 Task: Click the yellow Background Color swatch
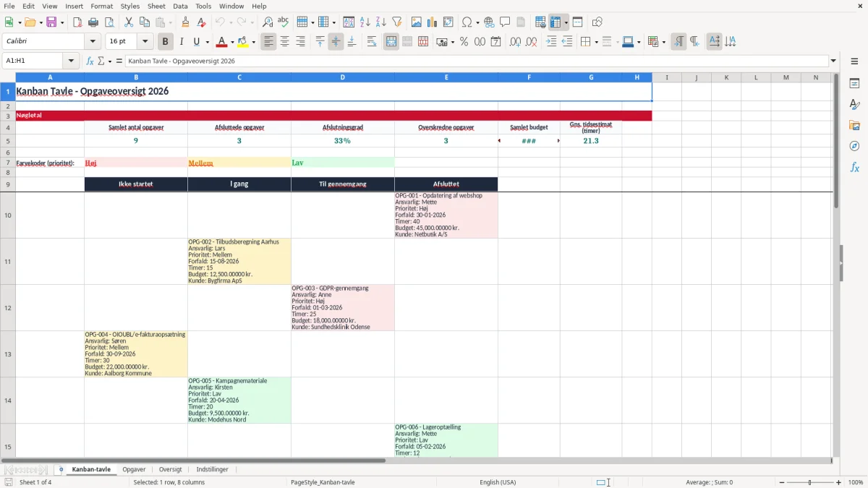pos(242,42)
